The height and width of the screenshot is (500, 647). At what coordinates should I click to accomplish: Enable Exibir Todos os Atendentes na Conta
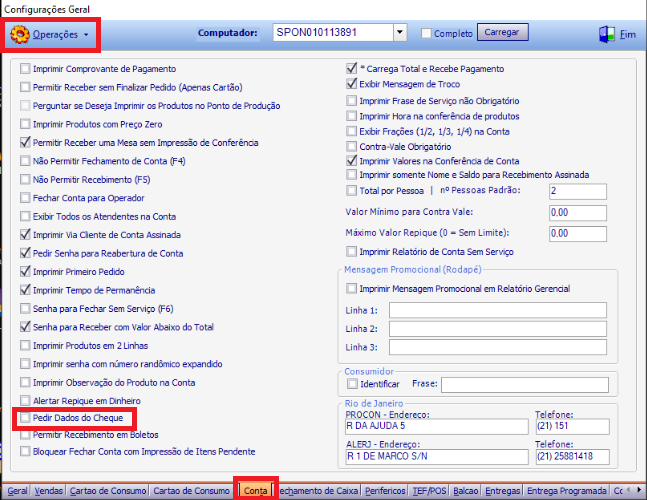(x=25, y=216)
